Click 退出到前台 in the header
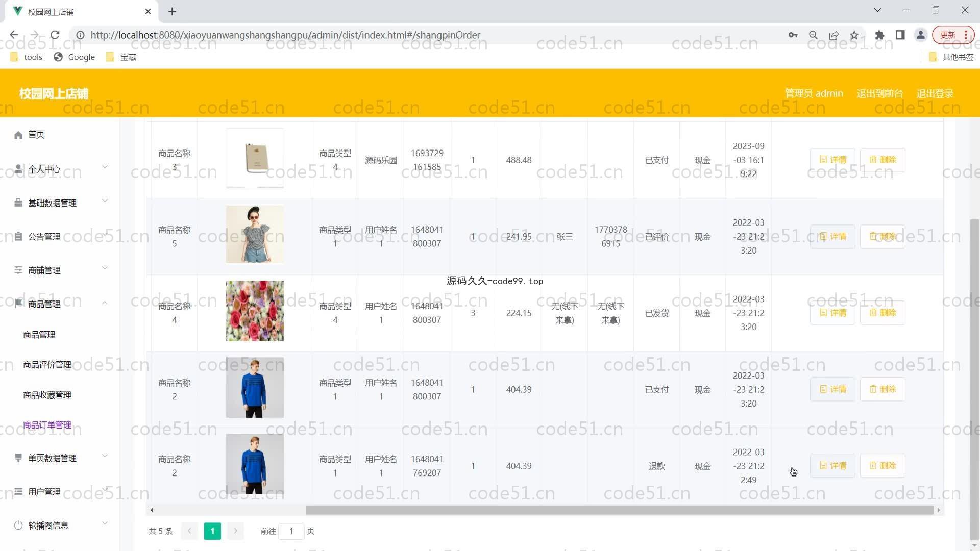This screenshot has width=980, height=551. click(879, 93)
